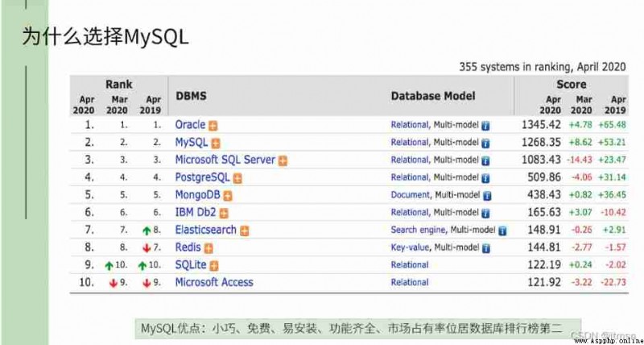Click the plus icon next to SQLite
The width and height of the screenshot is (644, 345).
[x=214, y=266]
